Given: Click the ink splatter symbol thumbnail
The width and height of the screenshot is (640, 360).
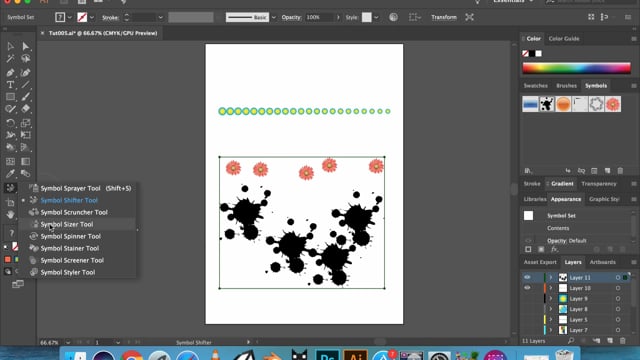Looking at the screenshot, I should [547, 104].
